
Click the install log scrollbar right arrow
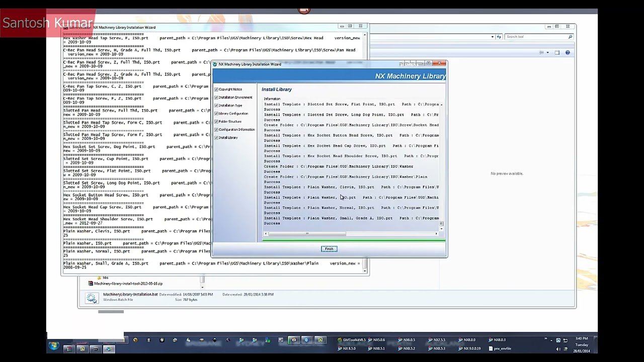[436, 234]
